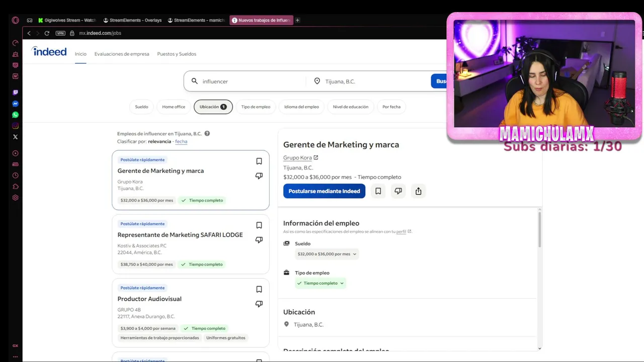Reload the Indeed page

point(47,33)
